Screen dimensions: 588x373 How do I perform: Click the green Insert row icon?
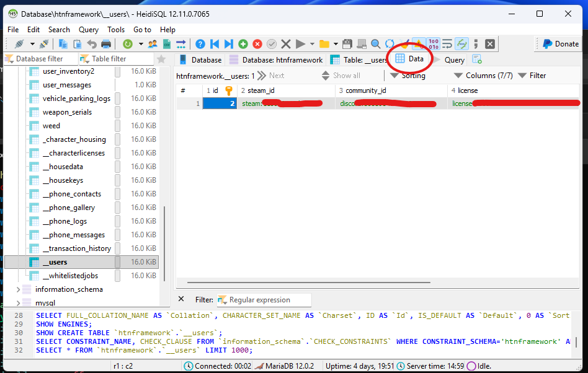tap(243, 44)
